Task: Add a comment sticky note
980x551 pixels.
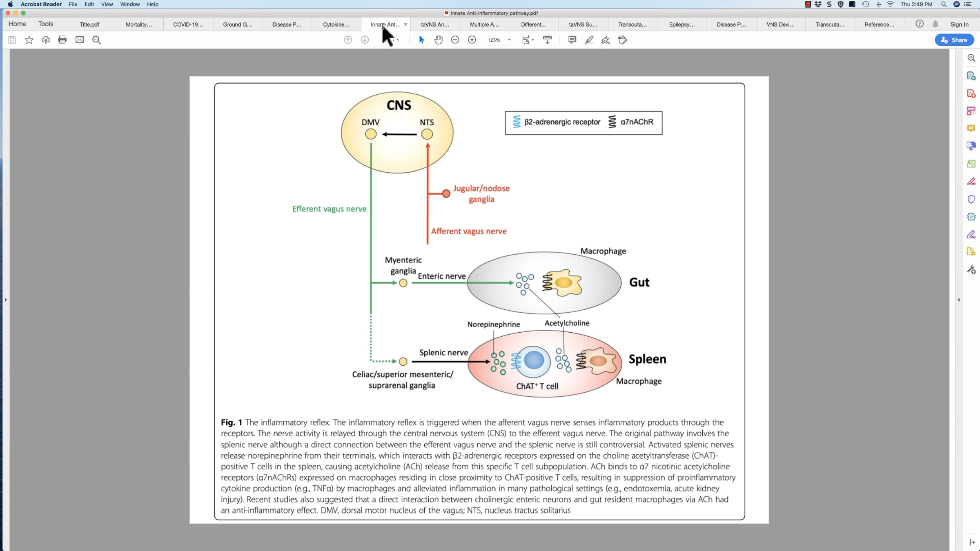Action: point(572,40)
